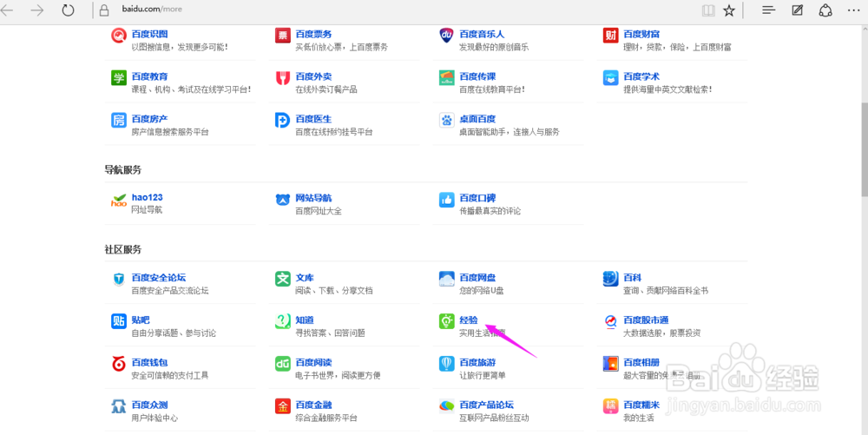Click the share icon in toolbar
The height and width of the screenshot is (435, 868).
pyautogui.click(x=826, y=10)
